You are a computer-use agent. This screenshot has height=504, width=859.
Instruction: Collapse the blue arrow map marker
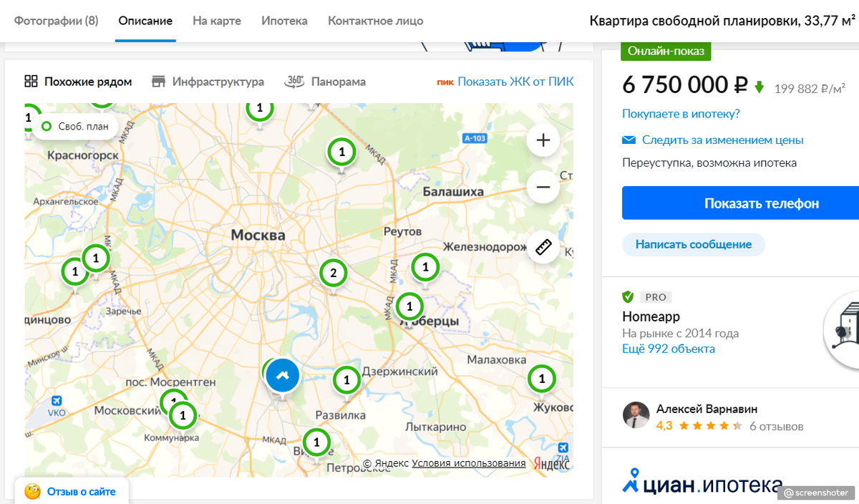(x=282, y=374)
